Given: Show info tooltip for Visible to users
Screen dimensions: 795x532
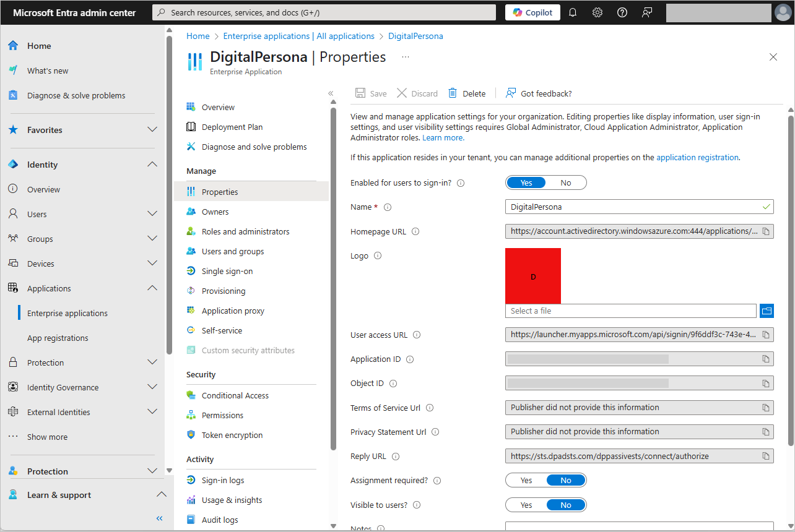Looking at the screenshot, I should pyautogui.click(x=417, y=505).
